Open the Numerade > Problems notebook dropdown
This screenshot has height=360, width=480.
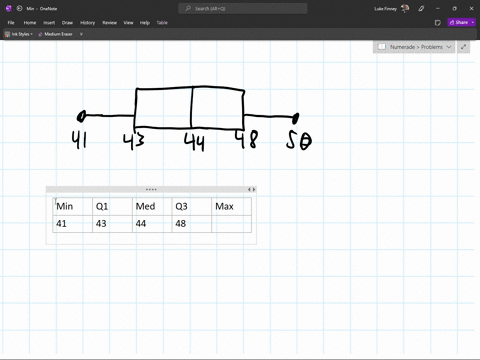point(416,47)
